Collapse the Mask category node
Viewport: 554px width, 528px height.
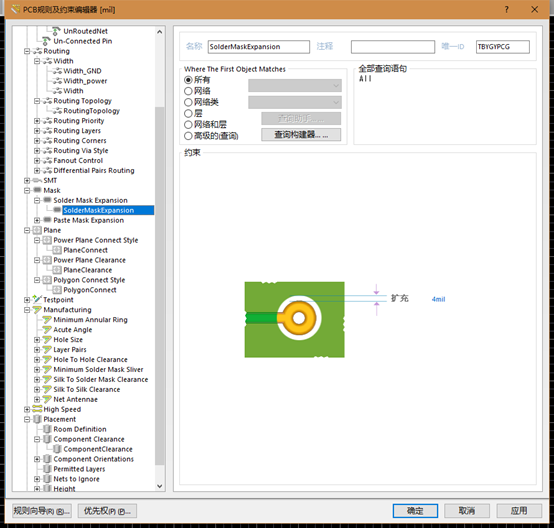(27, 190)
